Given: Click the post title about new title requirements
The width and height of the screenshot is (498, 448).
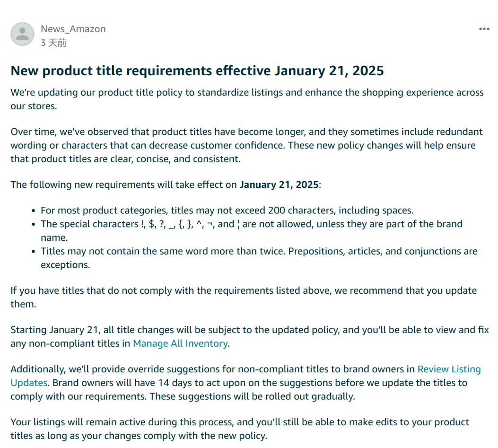Looking at the screenshot, I should pos(197,71).
